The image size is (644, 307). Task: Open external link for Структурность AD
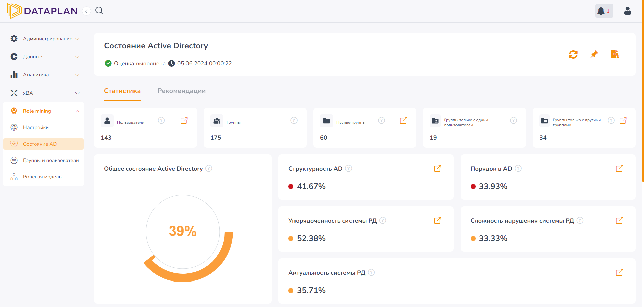[x=437, y=168]
